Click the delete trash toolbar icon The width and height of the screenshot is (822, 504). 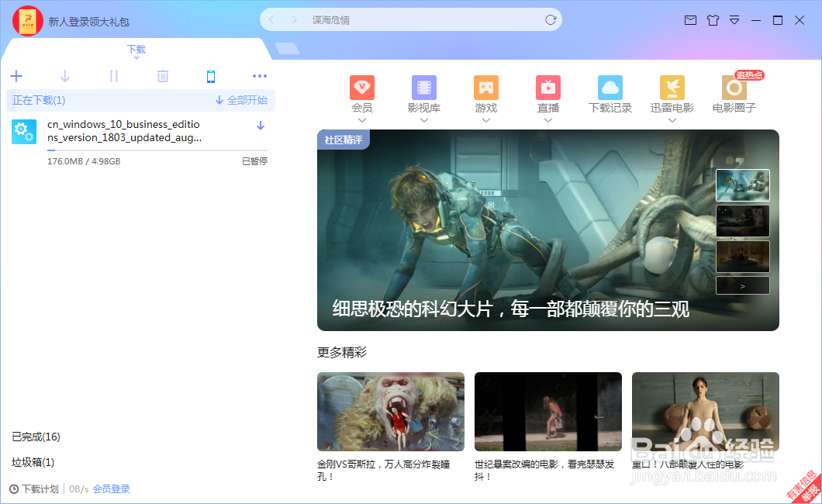(163, 77)
